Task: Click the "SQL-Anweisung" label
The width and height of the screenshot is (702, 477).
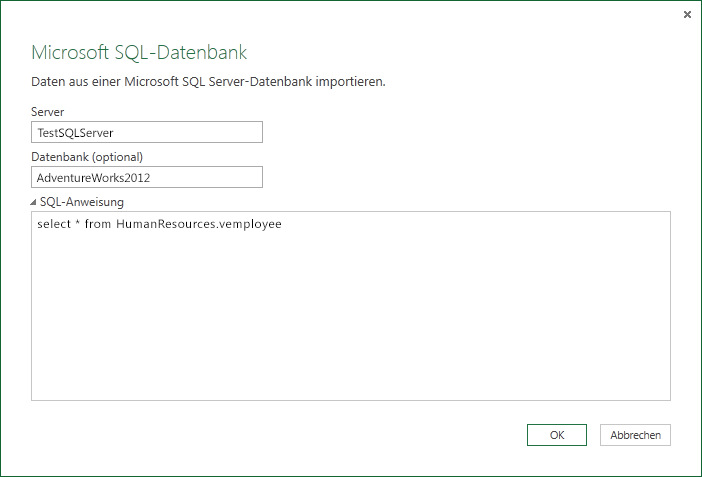Action: (82, 202)
